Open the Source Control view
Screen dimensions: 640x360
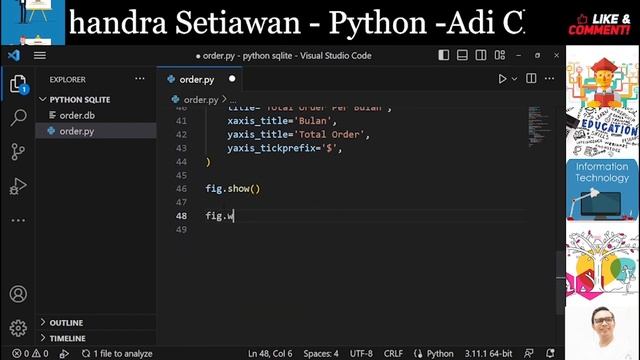coord(18,152)
